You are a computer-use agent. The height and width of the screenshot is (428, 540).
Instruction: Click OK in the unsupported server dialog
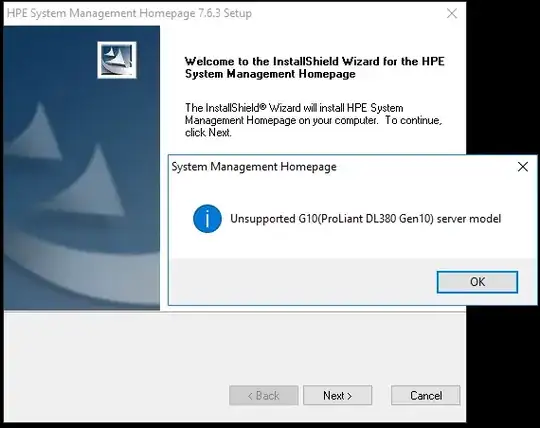click(x=477, y=282)
